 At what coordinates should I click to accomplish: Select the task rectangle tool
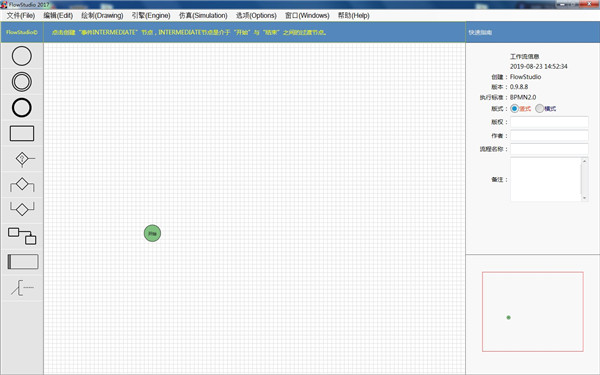pyautogui.click(x=22, y=134)
